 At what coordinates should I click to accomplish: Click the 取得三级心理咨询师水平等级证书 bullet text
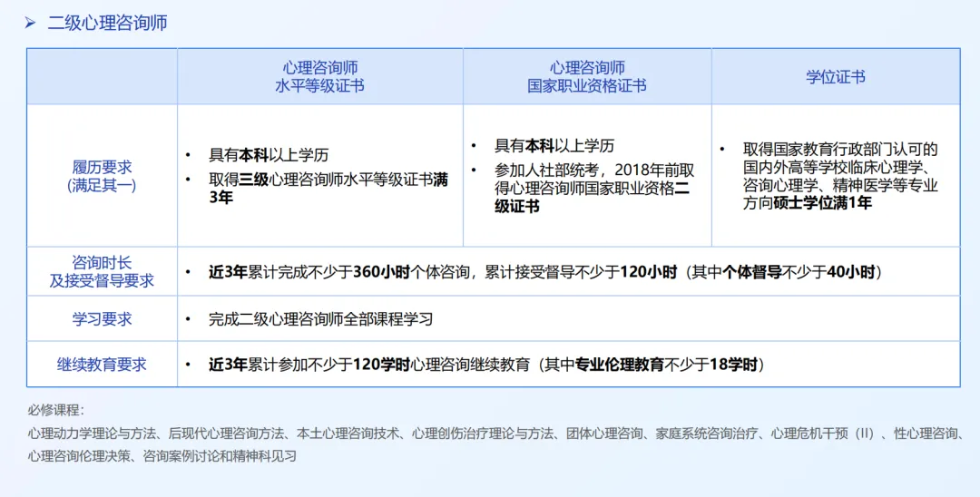(327, 180)
